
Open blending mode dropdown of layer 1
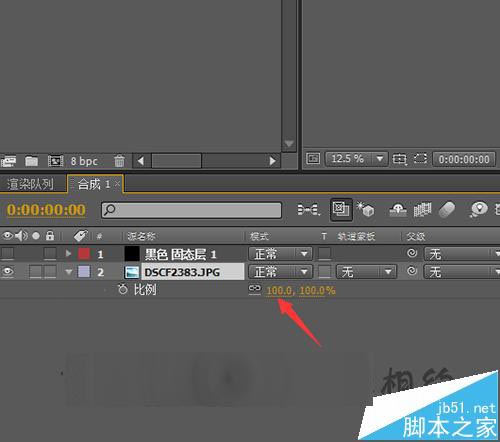280,254
